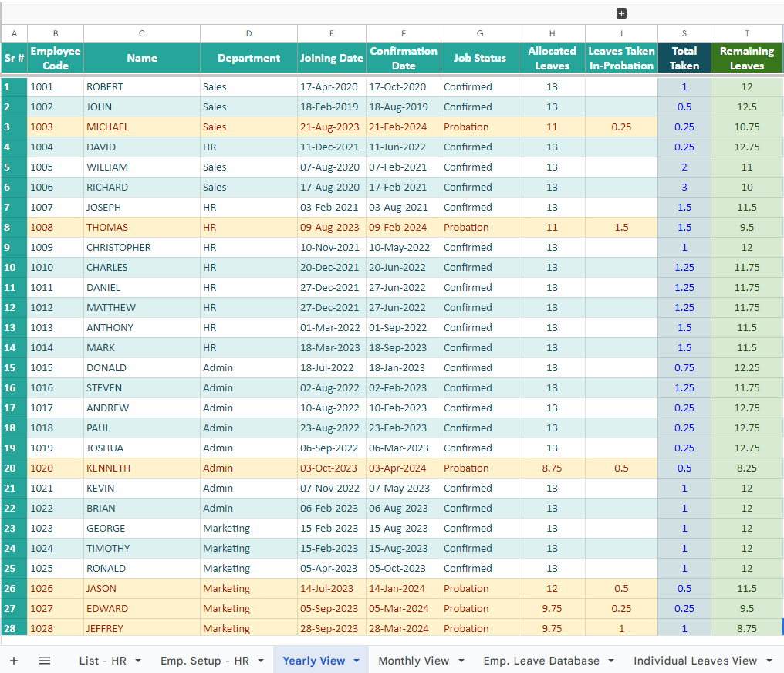Click the Total Taken header cell
This screenshot has height=673, width=784.
(684, 58)
